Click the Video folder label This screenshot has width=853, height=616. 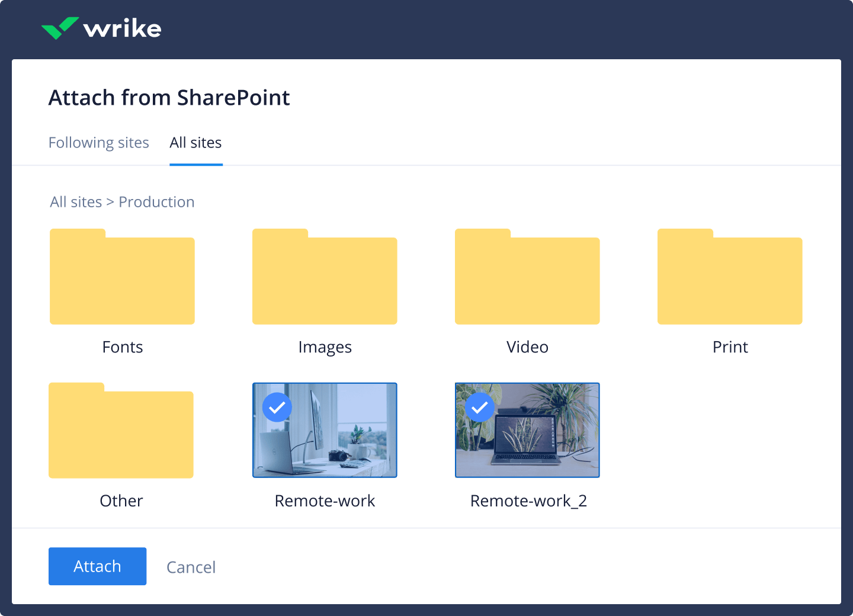[527, 347]
